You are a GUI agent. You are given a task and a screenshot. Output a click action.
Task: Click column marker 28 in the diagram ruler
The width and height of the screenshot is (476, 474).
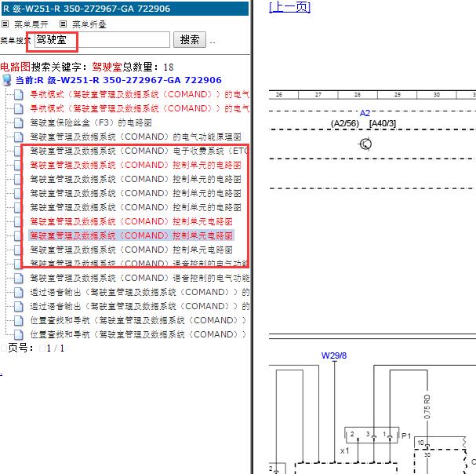pos(358,94)
